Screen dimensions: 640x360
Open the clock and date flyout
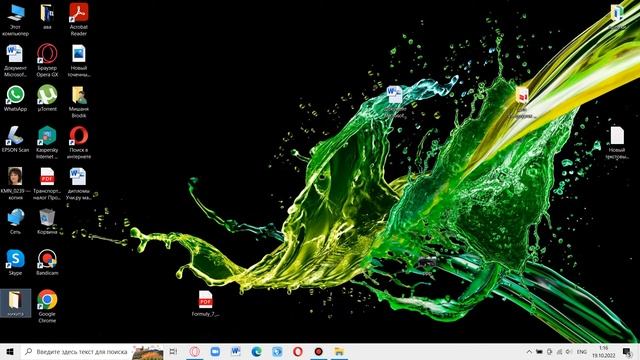pos(604,351)
